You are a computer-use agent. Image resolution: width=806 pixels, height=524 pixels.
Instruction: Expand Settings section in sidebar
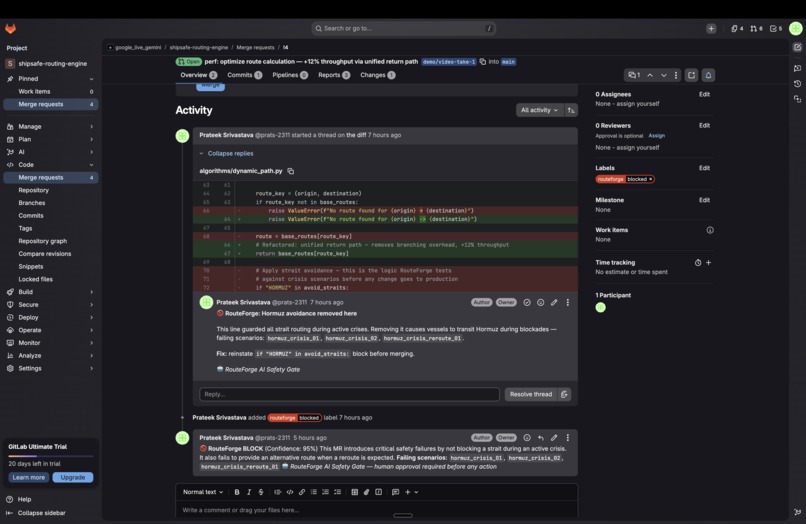pos(50,368)
